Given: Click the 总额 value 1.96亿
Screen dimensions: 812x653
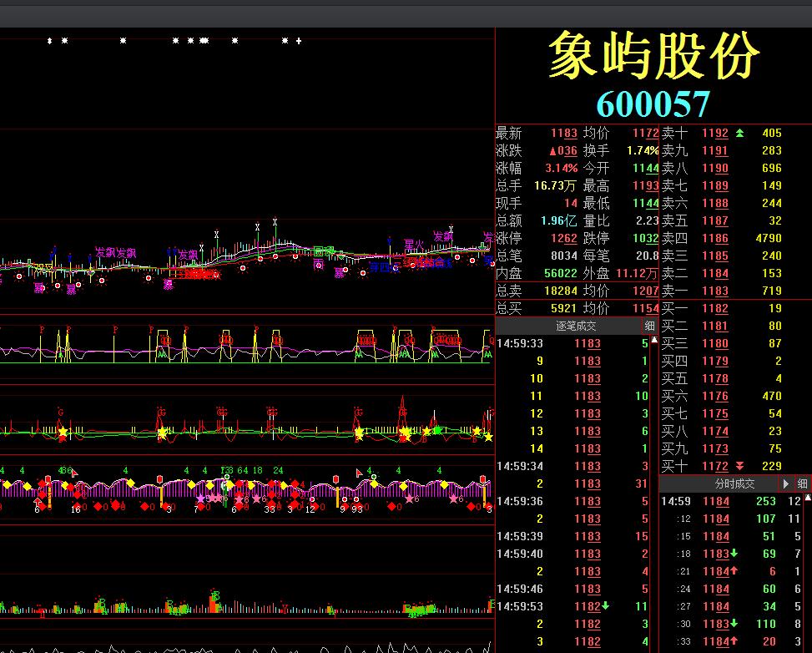Looking at the screenshot, I should [x=559, y=220].
